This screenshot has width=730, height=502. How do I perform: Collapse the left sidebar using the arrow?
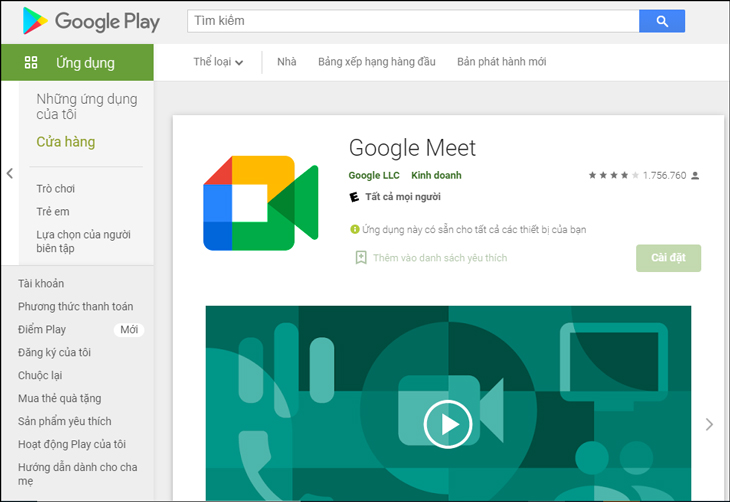click(10, 173)
